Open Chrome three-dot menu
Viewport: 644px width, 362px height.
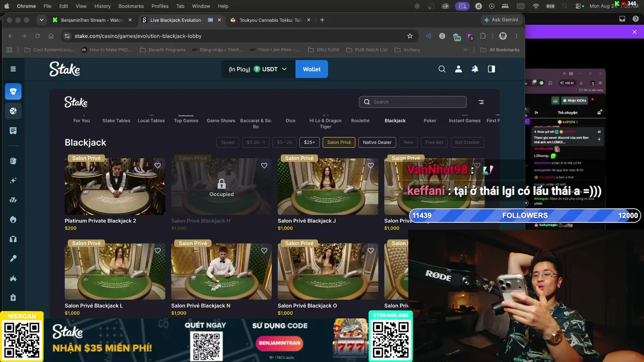pyautogui.click(x=517, y=36)
